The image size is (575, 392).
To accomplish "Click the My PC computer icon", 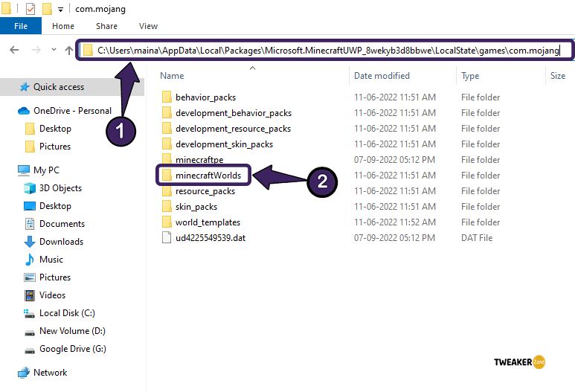I will (x=24, y=170).
